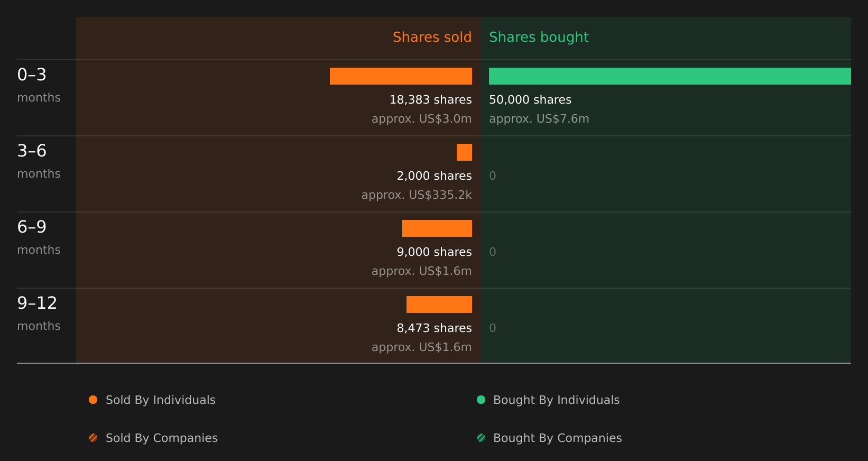Click the 9,000 shares value
Viewport: 868px width, 461px height.
[x=435, y=252]
